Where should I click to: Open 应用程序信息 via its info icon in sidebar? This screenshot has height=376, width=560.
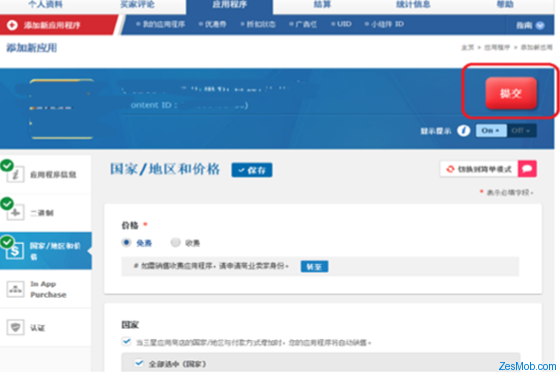(15, 175)
